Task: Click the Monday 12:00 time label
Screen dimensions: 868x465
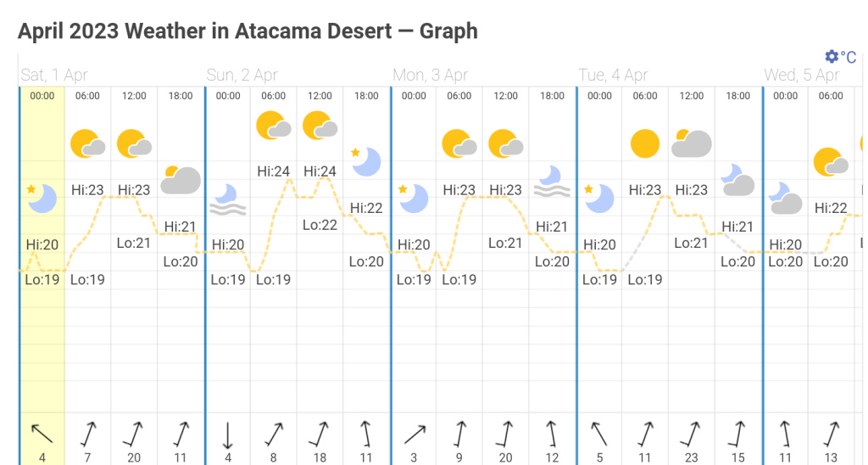Action: tap(506, 96)
